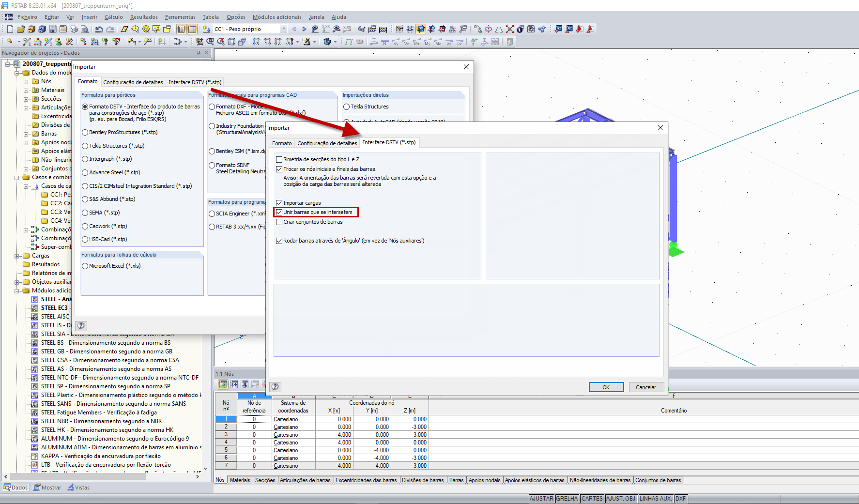View model in Z direction icon
Viewport: 859px width, 504px height.
click(278, 42)
